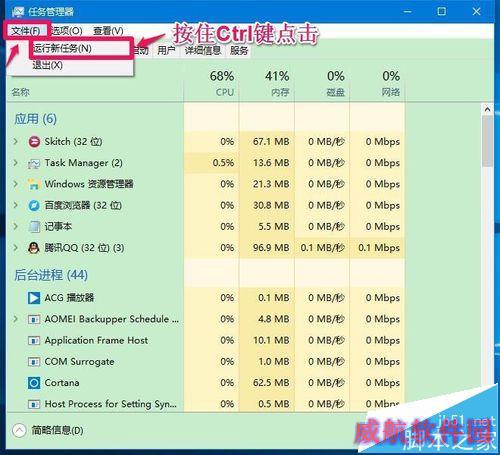
Task: Select the AOMEI Backupper Schedule process name
Action: [112, 319]
